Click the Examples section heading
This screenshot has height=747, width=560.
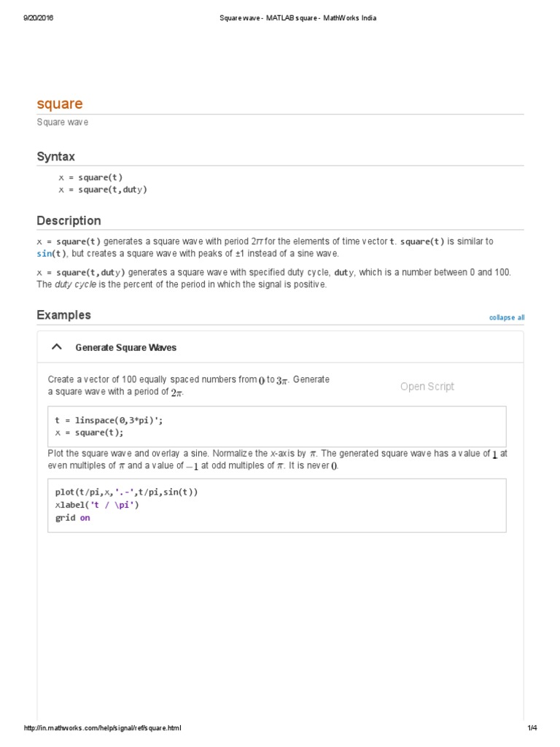(x=63, y=315)
